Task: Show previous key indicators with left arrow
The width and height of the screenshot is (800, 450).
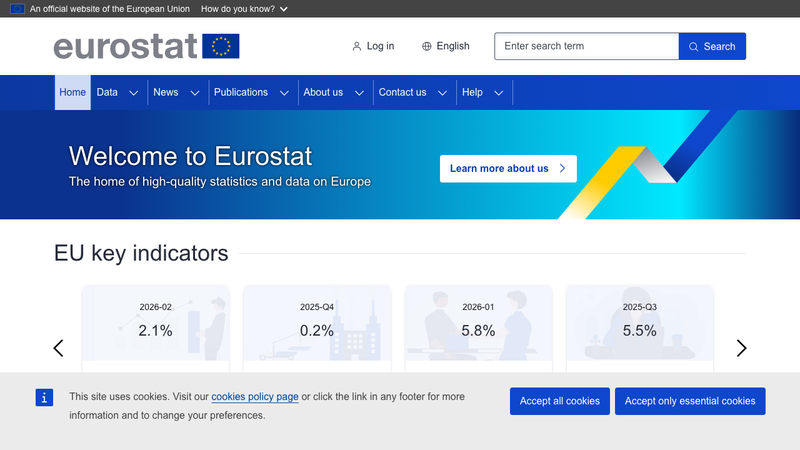Action: 59,348
